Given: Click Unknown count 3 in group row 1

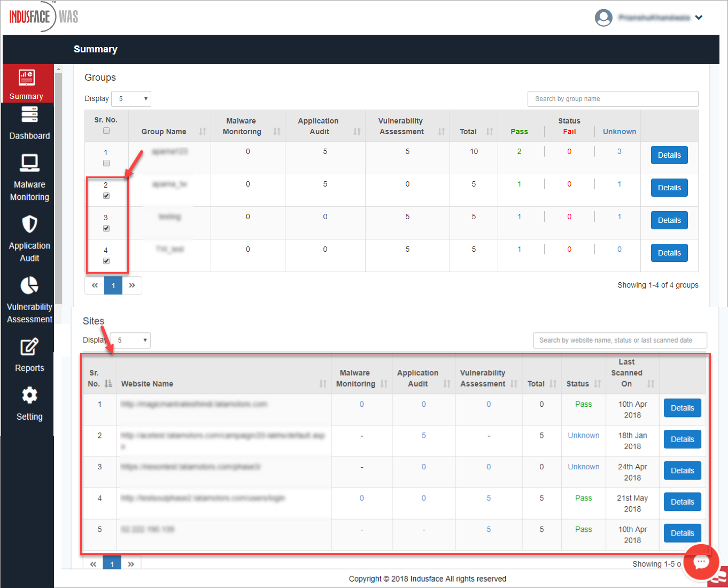Looking at the screenshot, I should coord(619,151).
